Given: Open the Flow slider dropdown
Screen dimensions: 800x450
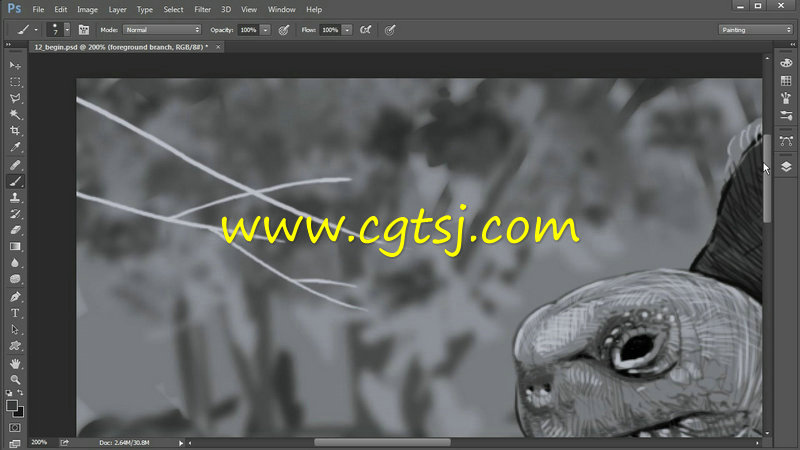Looking at the screenshot, I should click(x=347, y=30).
